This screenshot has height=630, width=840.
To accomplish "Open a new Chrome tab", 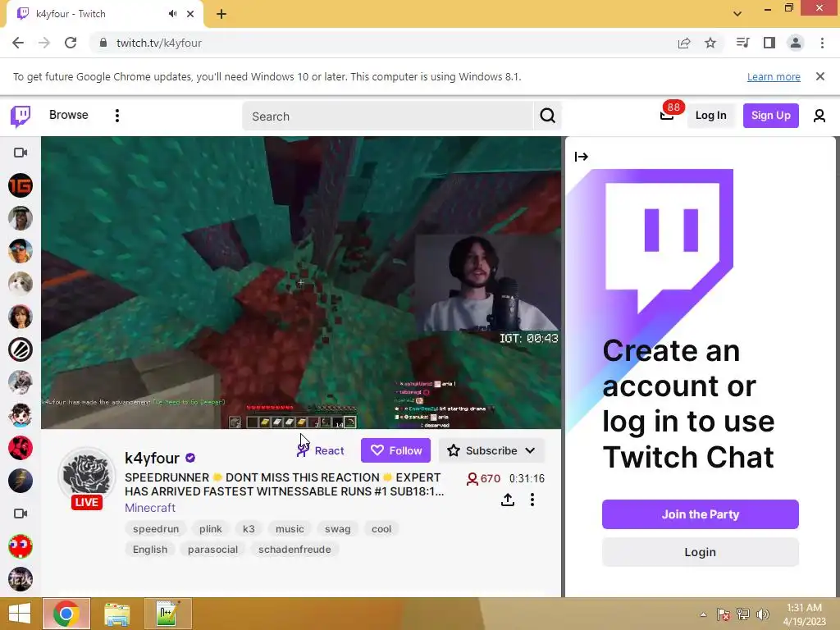I will click(221, 14).
